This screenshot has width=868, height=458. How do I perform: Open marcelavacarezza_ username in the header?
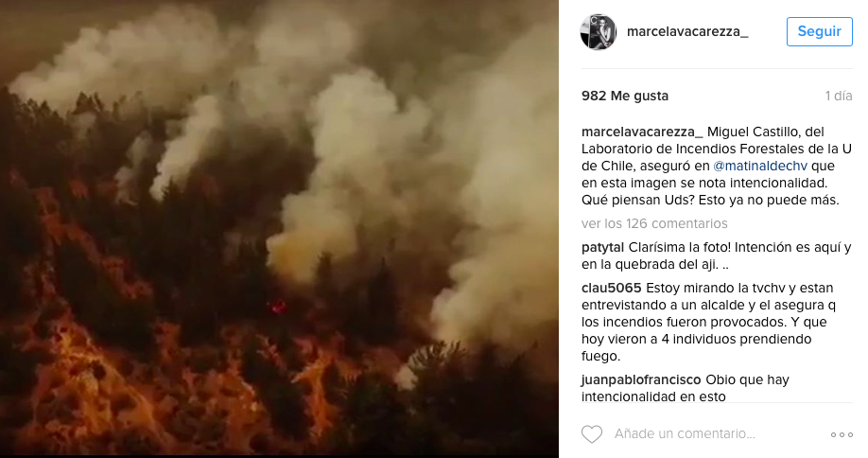(x=687, y=31)
